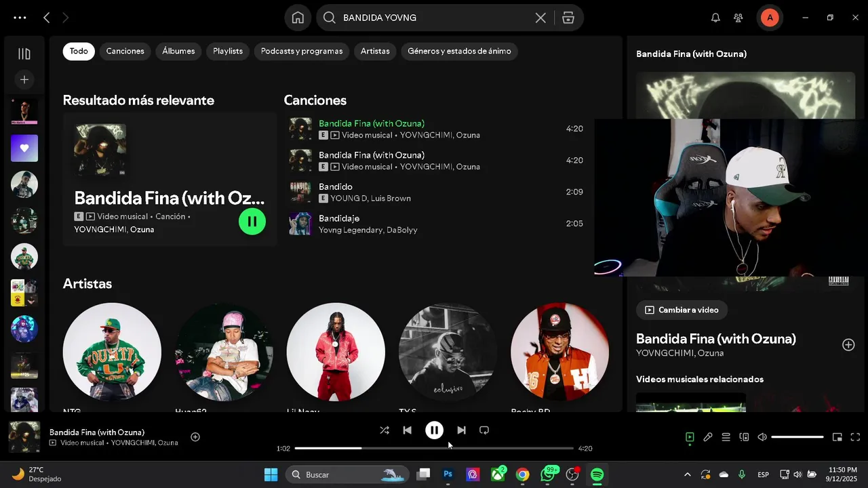Open Connect to a device icon
Viewport: 868px width, 488px height.
click(x=744, y=437)
